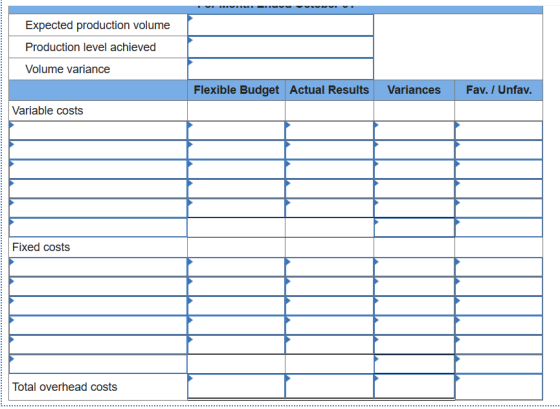560x409 pixels.
Task: Open Total overhead costs Actual Results cell
Action: [x=329, y=386]
